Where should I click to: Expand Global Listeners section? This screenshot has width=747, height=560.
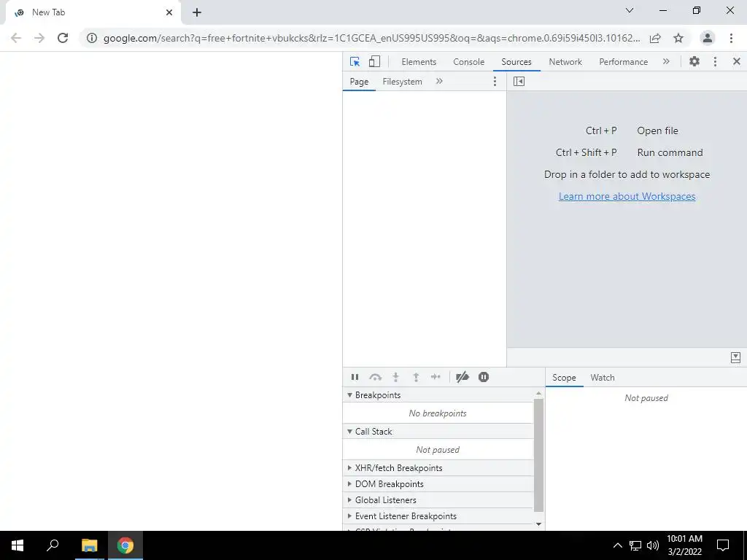(x=438, y=500)
